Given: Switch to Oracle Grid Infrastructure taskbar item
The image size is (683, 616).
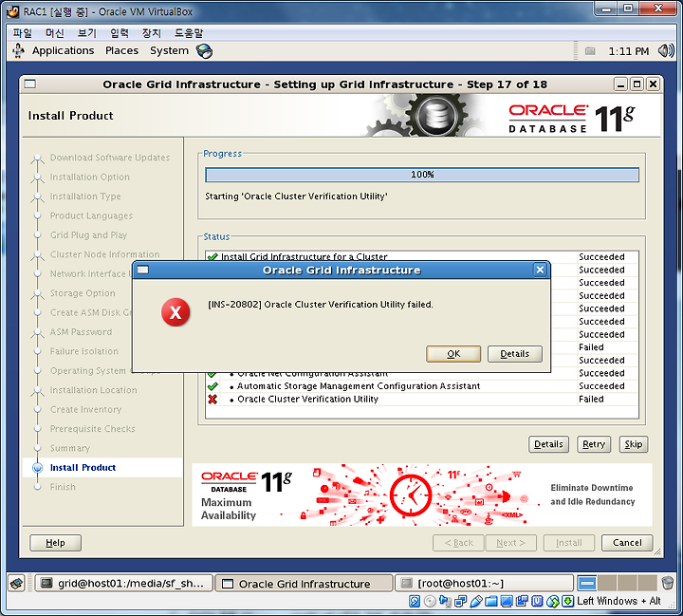Looking at the screenshot, I should (x=305, y=584).
